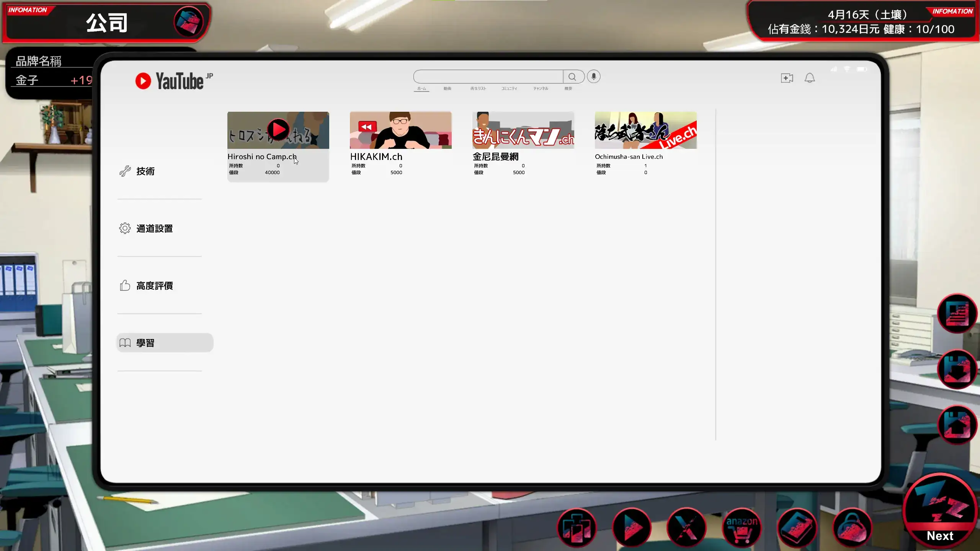
Task: Click the 公司 location header
Action: 107,23
